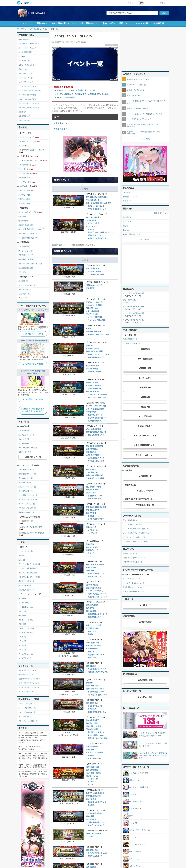Expand the ▼主人公専用装備クエスト button

[145, 445]
